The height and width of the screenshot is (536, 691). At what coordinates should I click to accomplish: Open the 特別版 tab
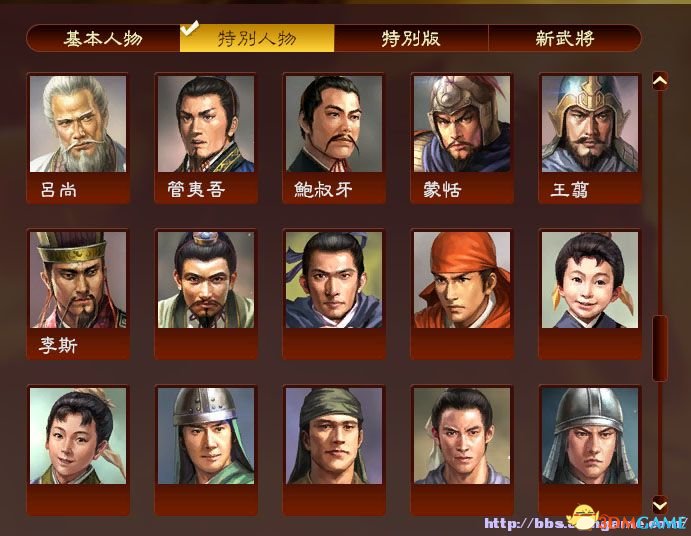pos(411,38)
